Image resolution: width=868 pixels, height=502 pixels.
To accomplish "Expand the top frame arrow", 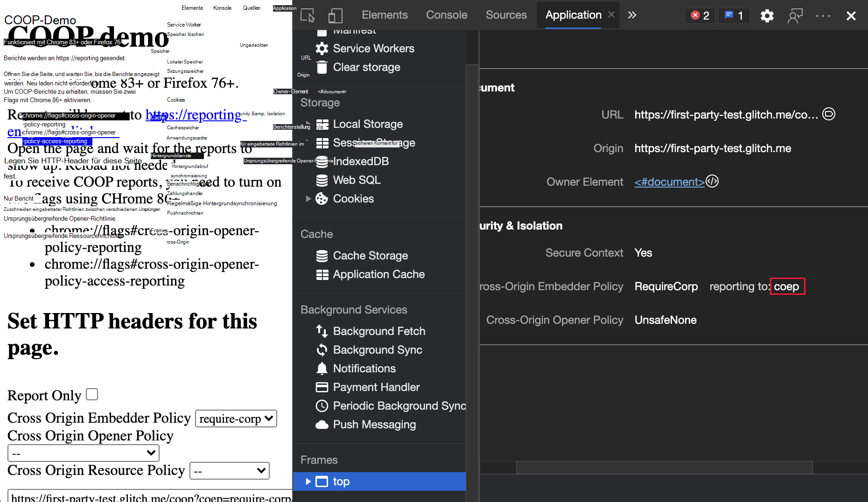I will point(308,481).
